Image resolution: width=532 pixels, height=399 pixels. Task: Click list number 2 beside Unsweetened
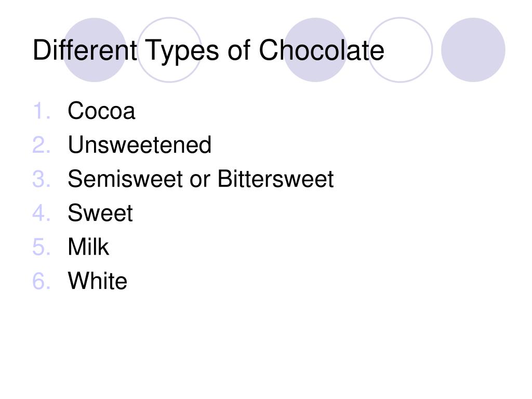[x=42, y=145]
